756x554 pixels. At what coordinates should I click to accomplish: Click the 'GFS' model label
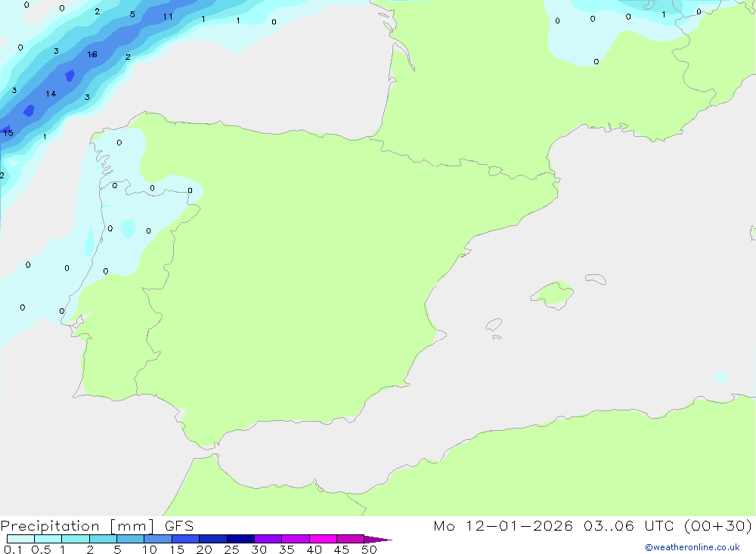click(179, 526)
